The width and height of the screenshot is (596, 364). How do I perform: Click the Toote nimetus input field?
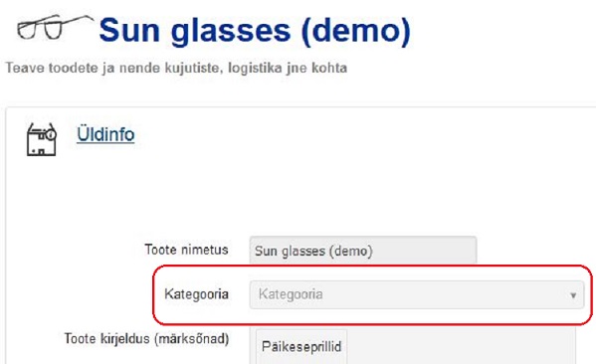(x=363, y=250)
